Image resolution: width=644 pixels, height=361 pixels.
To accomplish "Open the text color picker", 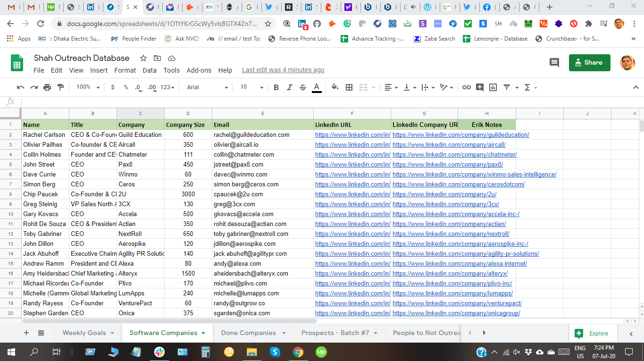I will point(317,87).
